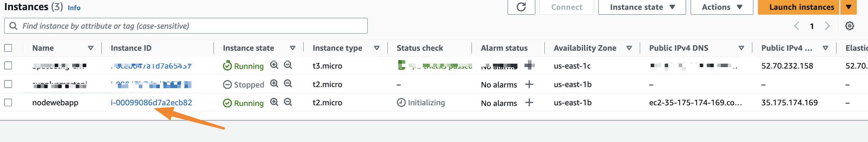Select the nodewebapp instance checkbox

coord(8,102)
